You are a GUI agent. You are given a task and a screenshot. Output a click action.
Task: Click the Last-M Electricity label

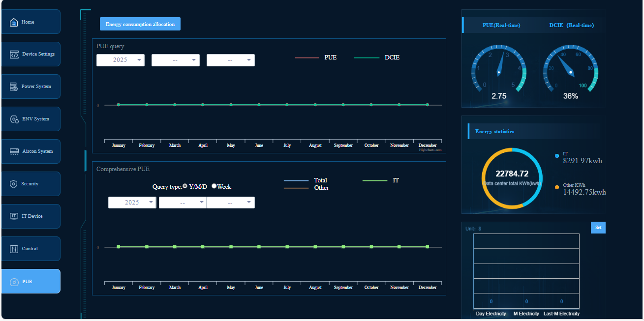[x=561, y=314]
